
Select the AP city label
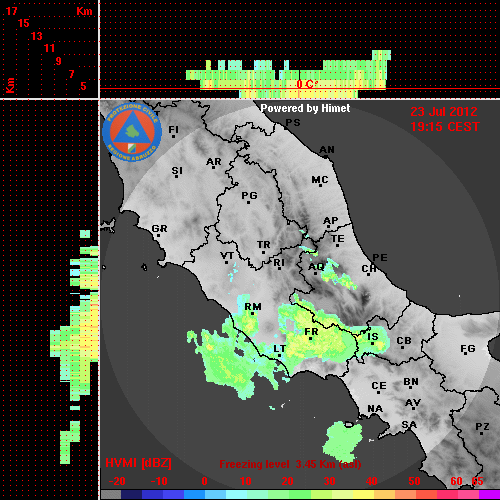[x=330, y=221]
